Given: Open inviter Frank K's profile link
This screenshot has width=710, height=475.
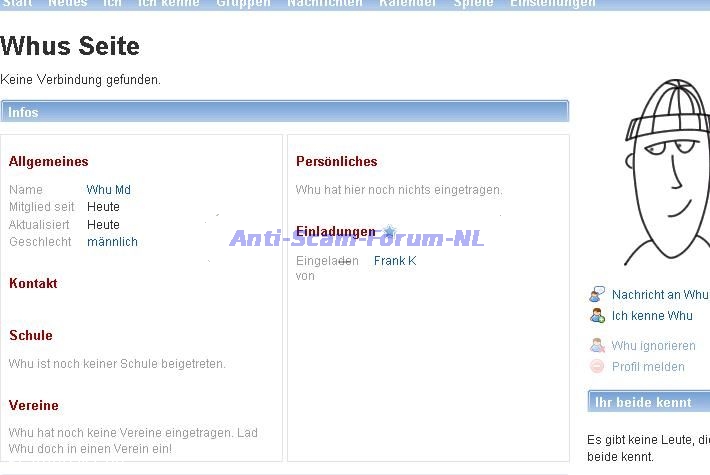Looking at the screenshot, I should point(394,261).
